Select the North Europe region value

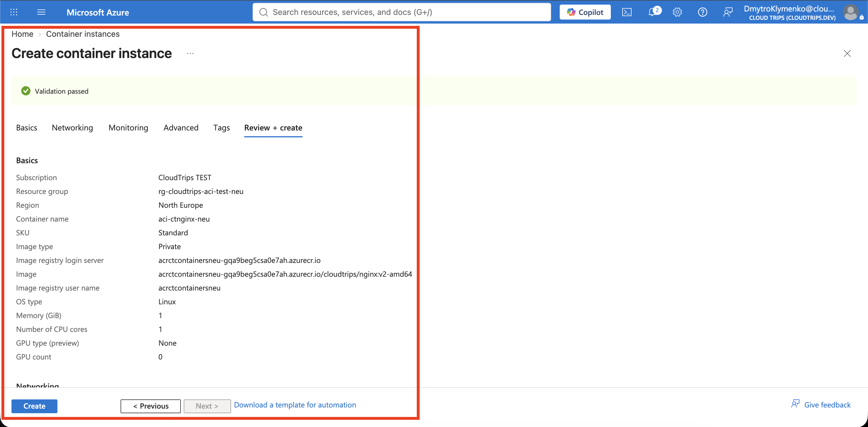(181, 205)
